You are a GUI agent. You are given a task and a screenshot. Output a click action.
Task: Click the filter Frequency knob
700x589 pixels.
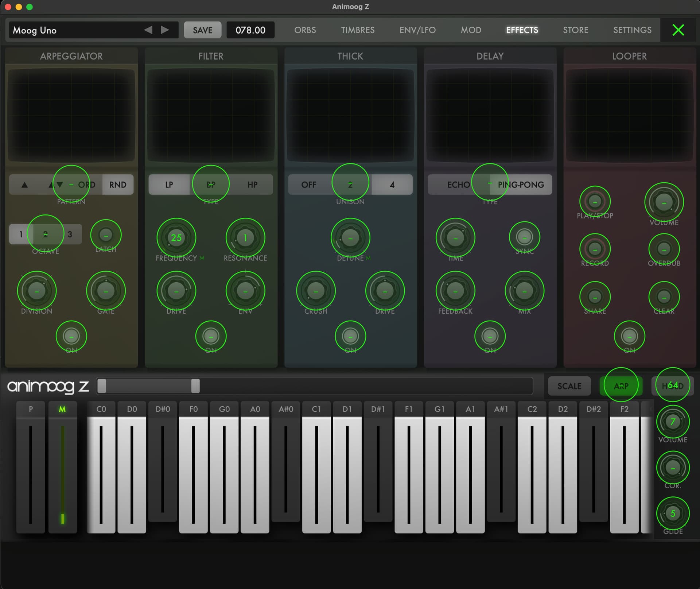click(176, 238)
